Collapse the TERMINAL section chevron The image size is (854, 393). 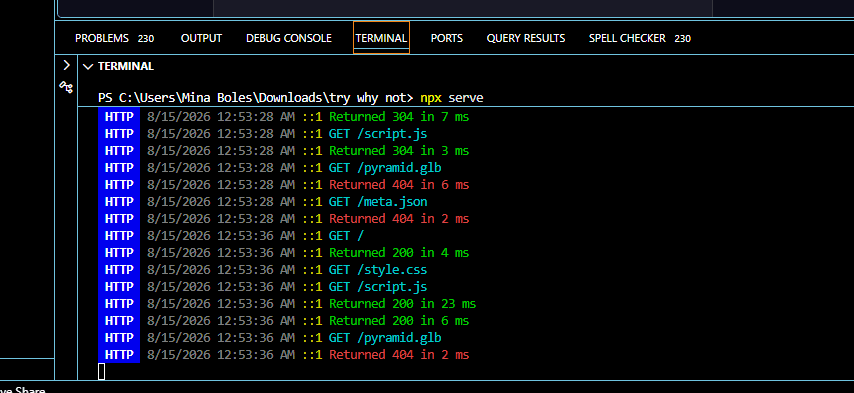click(87, 66)
